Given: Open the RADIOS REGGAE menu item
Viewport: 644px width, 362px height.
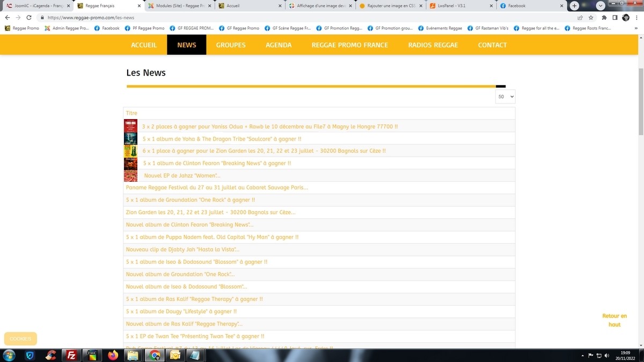Looking at the screenshot, I should click(433, 45).
